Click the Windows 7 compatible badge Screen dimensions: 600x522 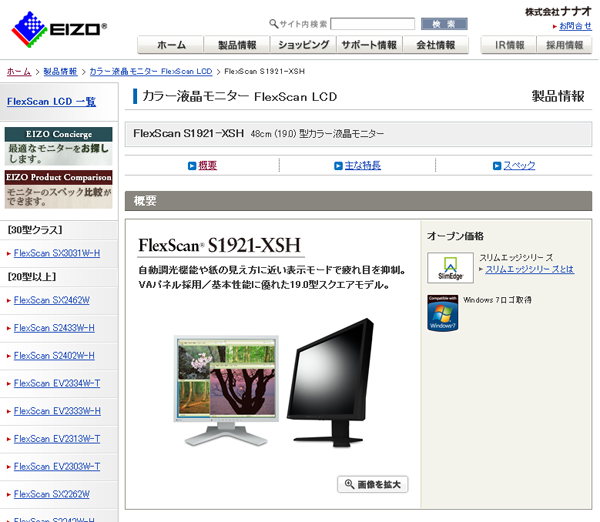[x=442, y=312]
